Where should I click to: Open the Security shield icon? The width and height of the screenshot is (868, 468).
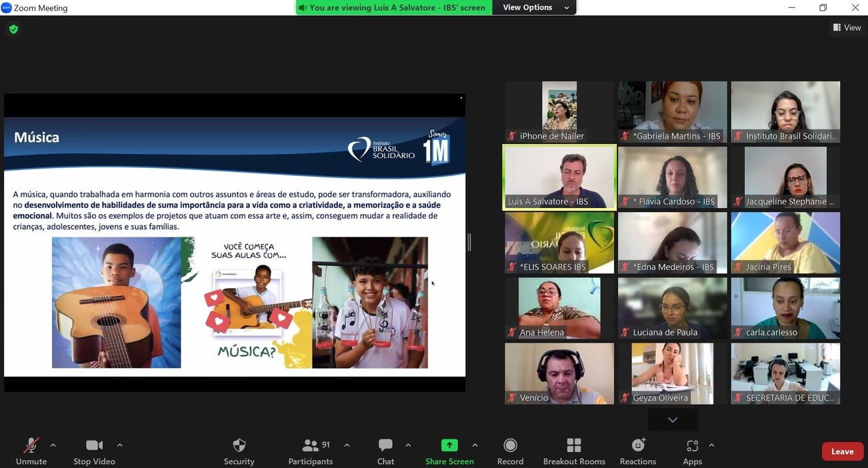tap(239, 445)
